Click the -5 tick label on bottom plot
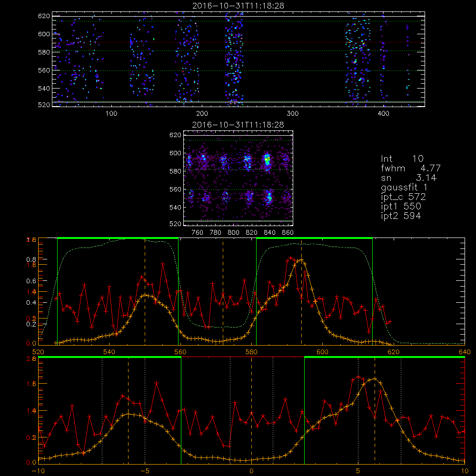Image resolution: width=476 pixels, height=476 pixels. (145, 471)
